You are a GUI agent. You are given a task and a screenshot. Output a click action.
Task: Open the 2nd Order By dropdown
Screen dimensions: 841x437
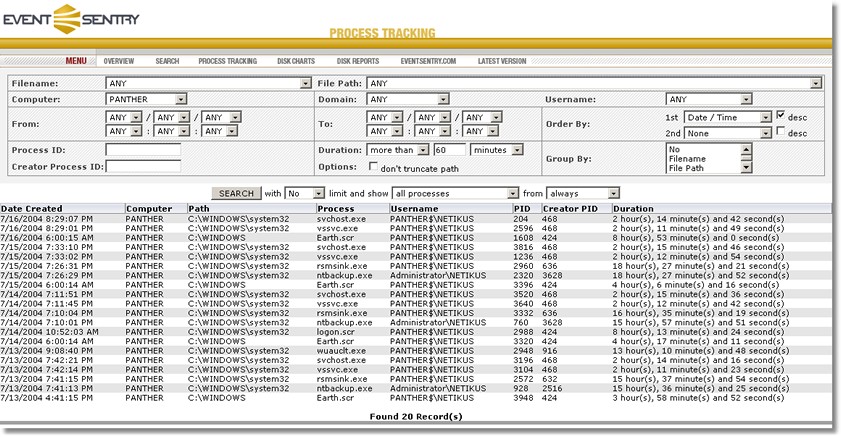pos(728,134)
